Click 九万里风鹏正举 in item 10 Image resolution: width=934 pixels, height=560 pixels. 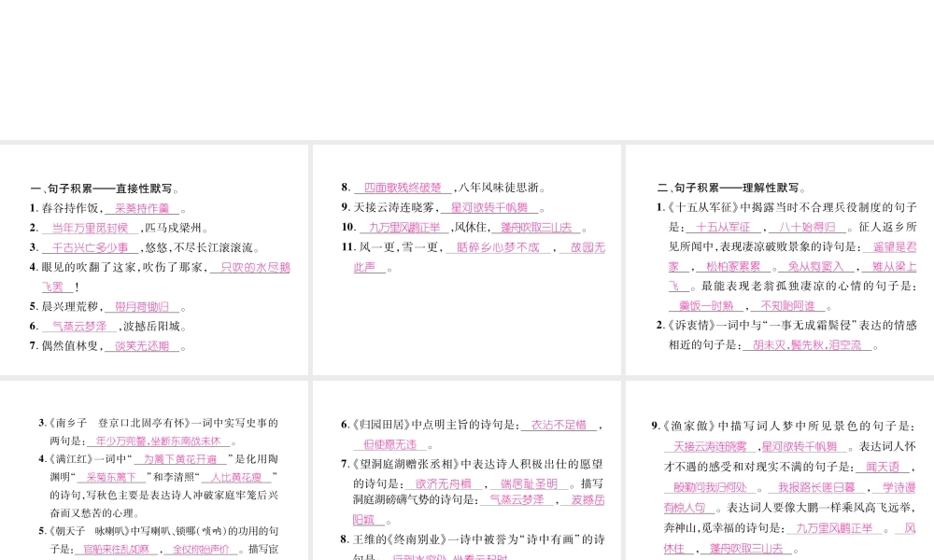(x=404, y=228)
